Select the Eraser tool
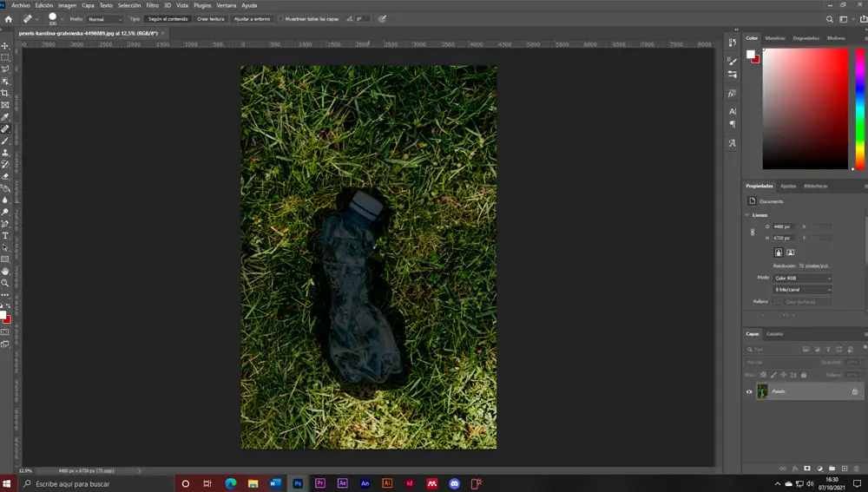868x492 pixels. click(5, 176)
